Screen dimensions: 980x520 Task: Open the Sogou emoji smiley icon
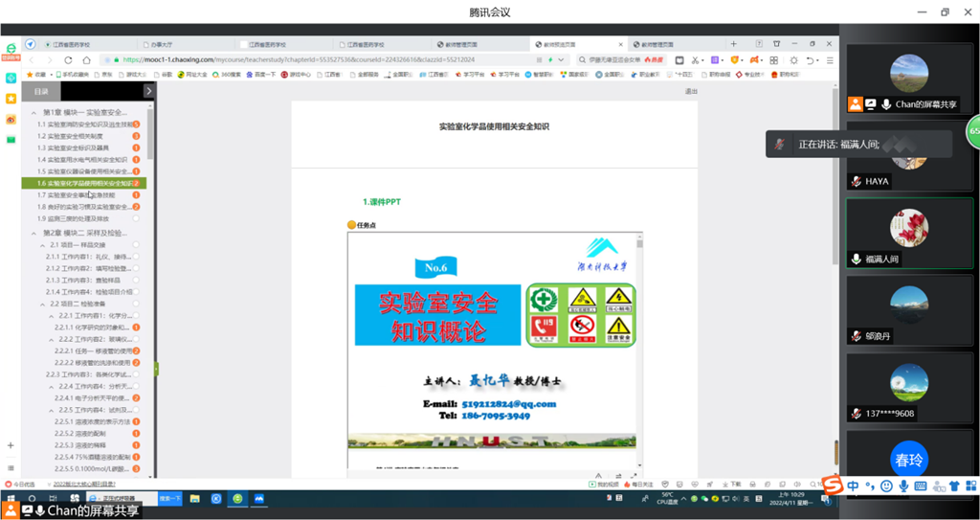coord(886,486)
